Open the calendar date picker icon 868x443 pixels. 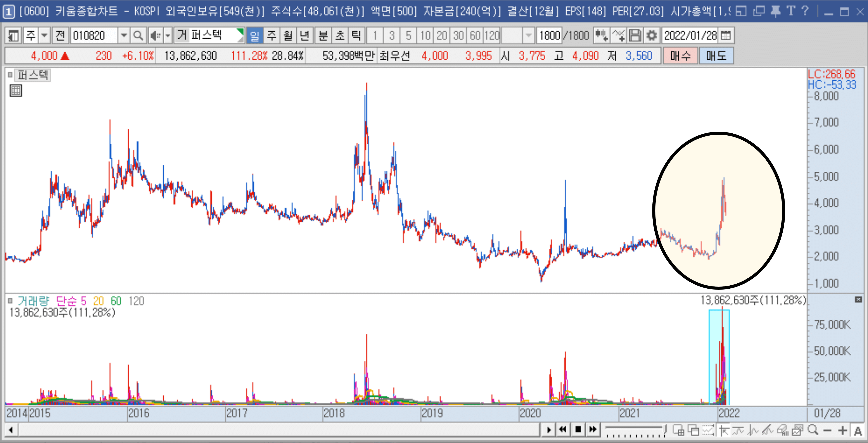point(725,35)
